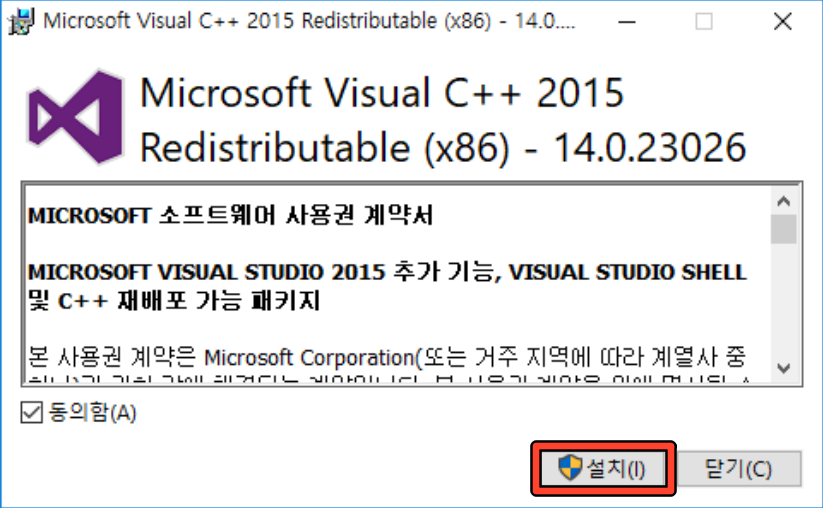
Task: Click the heading MICROSOFT 소프트웨어 사용권 계약서
Action: (x=230, y=216)
